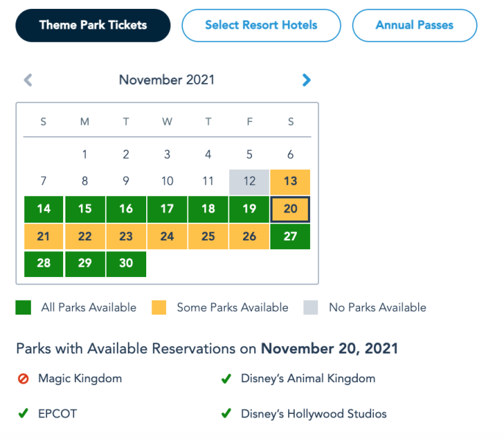Screen dimensions: 504x441
Task: Click the Magic Kingdom unavailable icon
Action: point(24,379)
